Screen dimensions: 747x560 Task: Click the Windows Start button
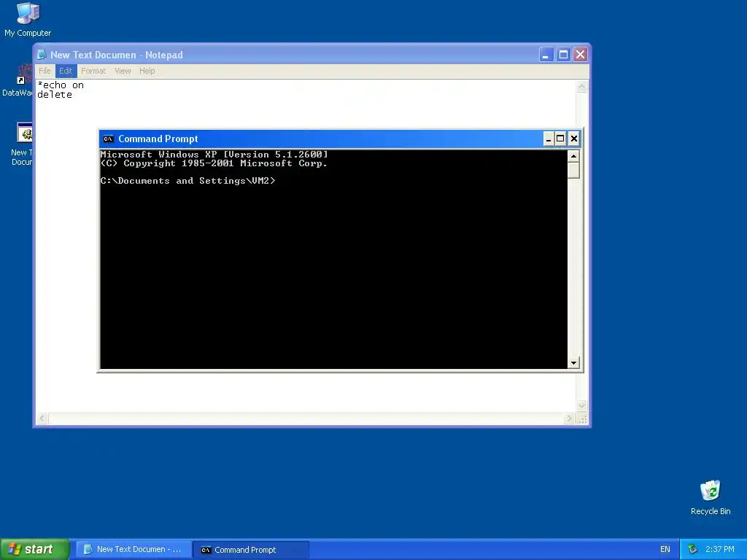34,550
